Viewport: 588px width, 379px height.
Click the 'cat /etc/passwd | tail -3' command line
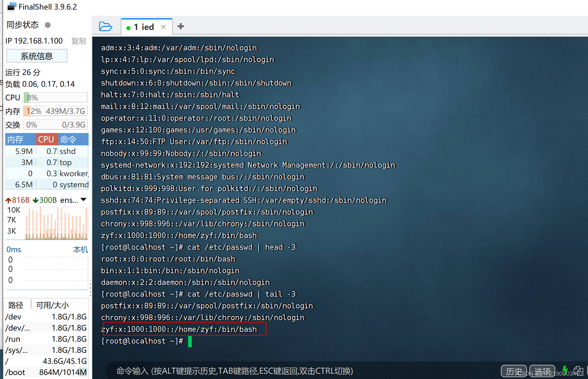pos(198,294)
